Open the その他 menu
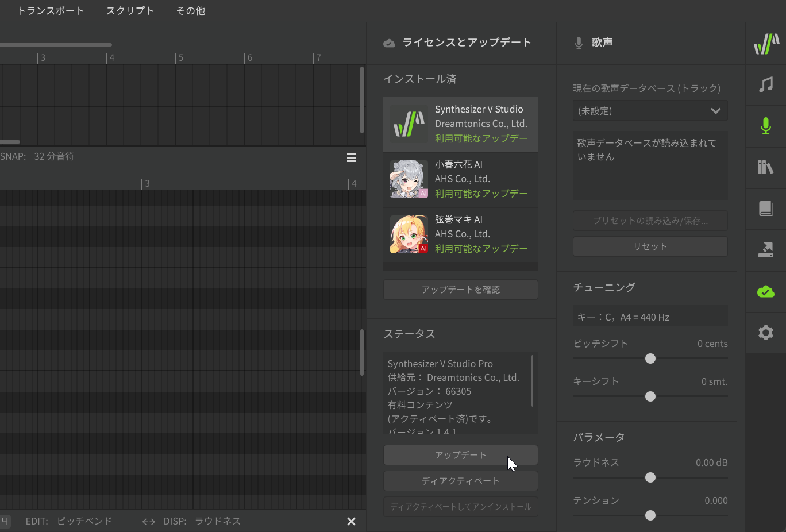The height and width of the screenshot is (532, 786). [x=191, y=10]
